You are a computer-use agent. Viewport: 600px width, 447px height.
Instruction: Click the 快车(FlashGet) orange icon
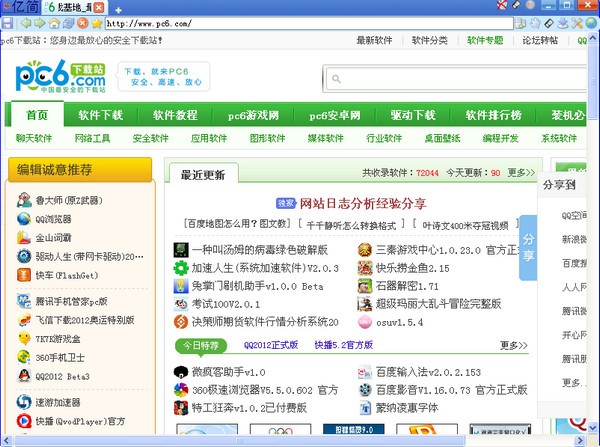tap(24, 275)
